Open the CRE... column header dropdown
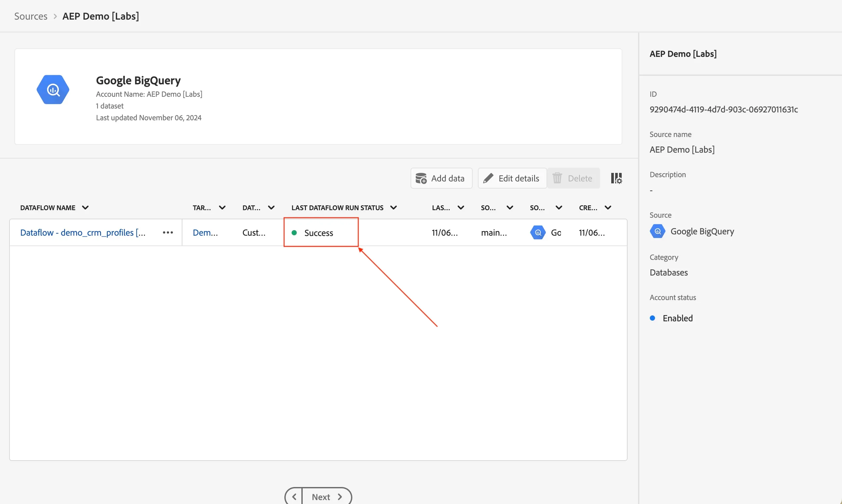Screen dimensions: 842x504 coord(608,208)
